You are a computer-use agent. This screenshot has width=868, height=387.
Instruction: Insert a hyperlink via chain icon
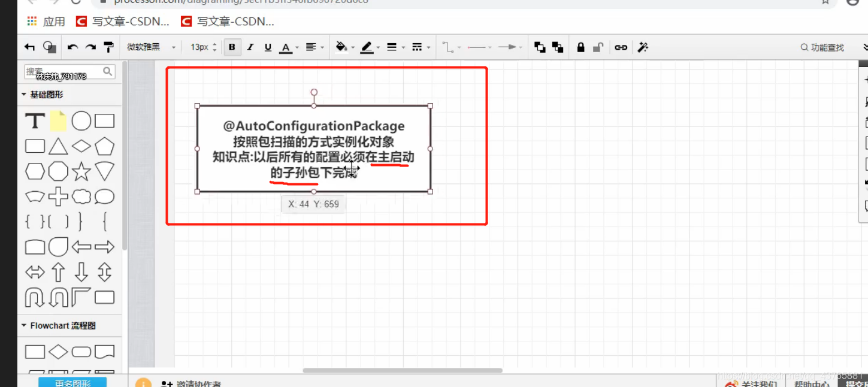621,47
